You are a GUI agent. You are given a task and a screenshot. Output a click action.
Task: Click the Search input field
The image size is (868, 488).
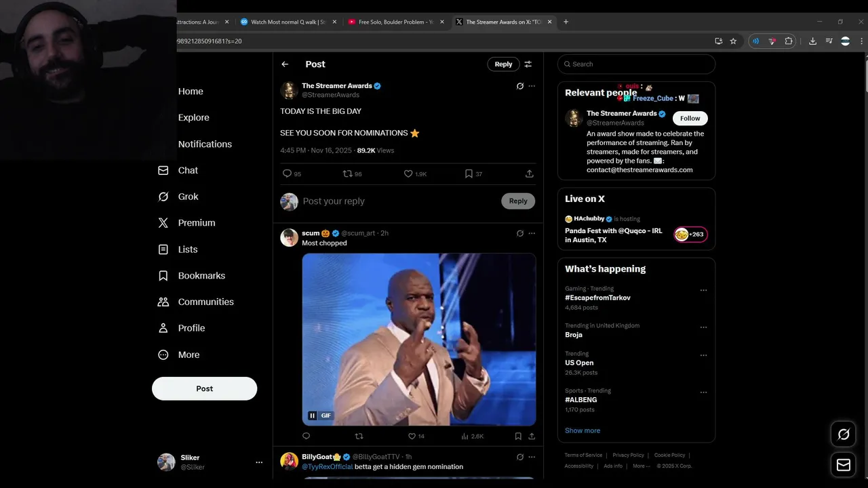(636, 64)
